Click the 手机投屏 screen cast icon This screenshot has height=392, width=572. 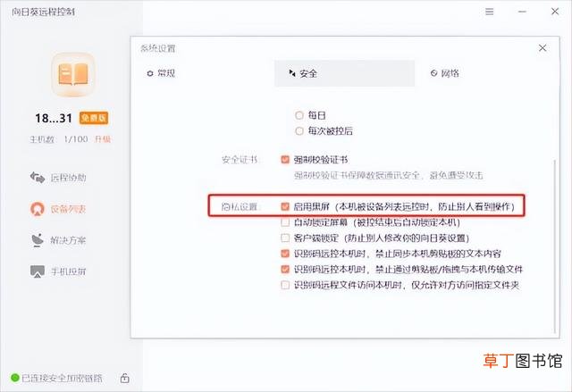coord(38,271)
